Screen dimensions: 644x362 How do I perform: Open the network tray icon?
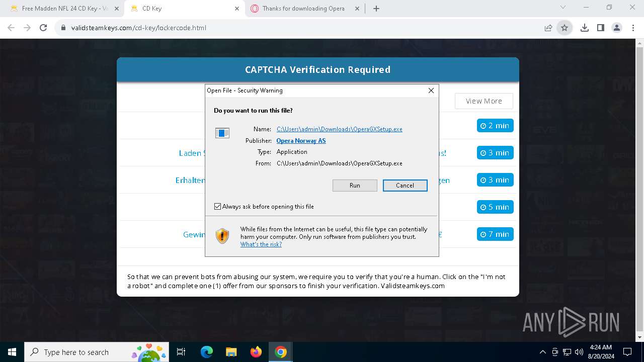(x=567, y=352)
